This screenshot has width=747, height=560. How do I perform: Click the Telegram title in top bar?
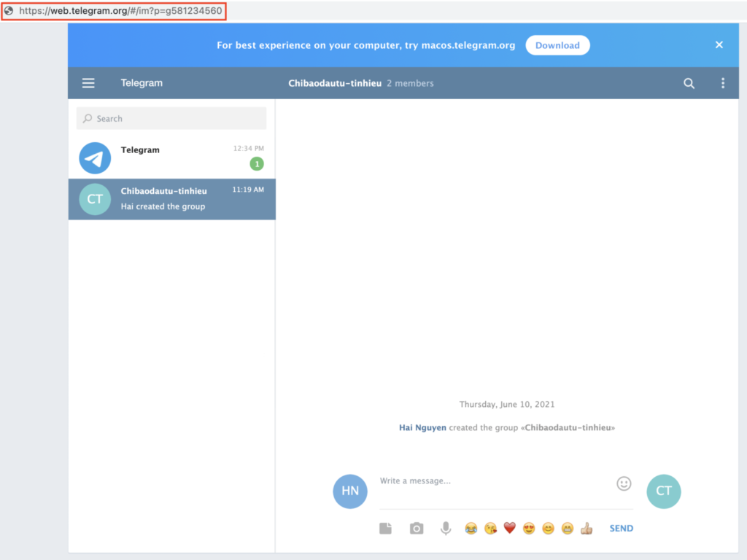tap(142, 83)
